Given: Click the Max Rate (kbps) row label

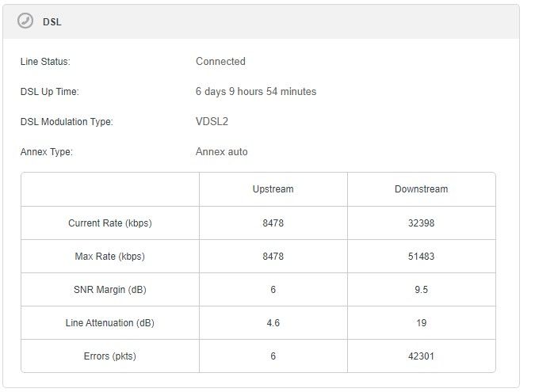Looking at the screenshot, I should point(109,257).
